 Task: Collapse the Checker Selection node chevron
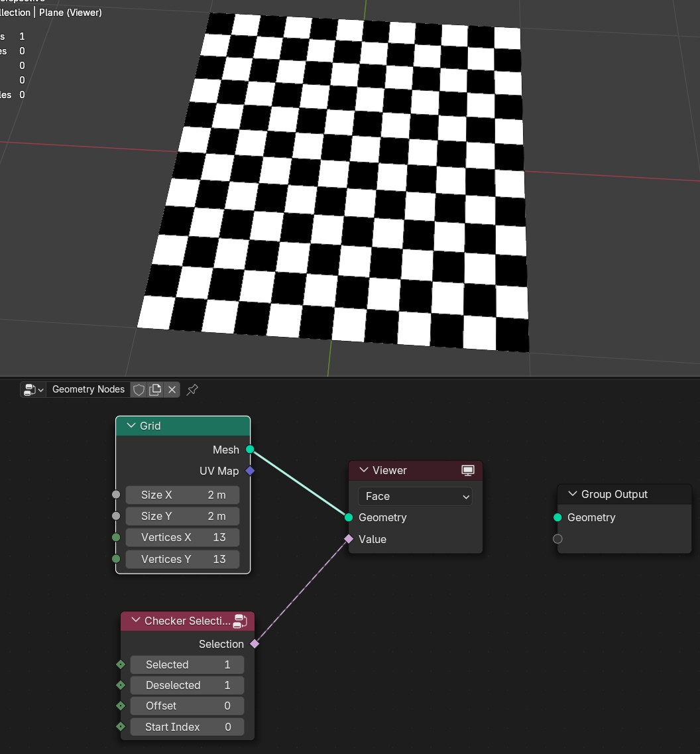click(x=136, y=621)
